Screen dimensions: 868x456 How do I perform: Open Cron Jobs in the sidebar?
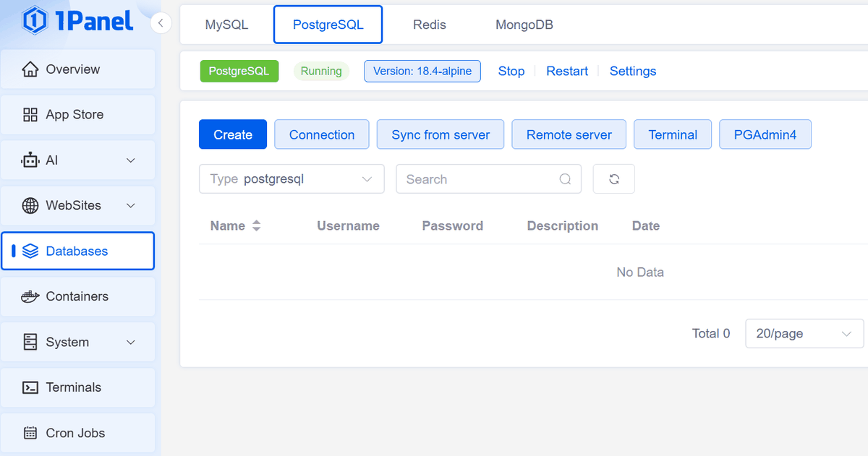tap(78, 433)
